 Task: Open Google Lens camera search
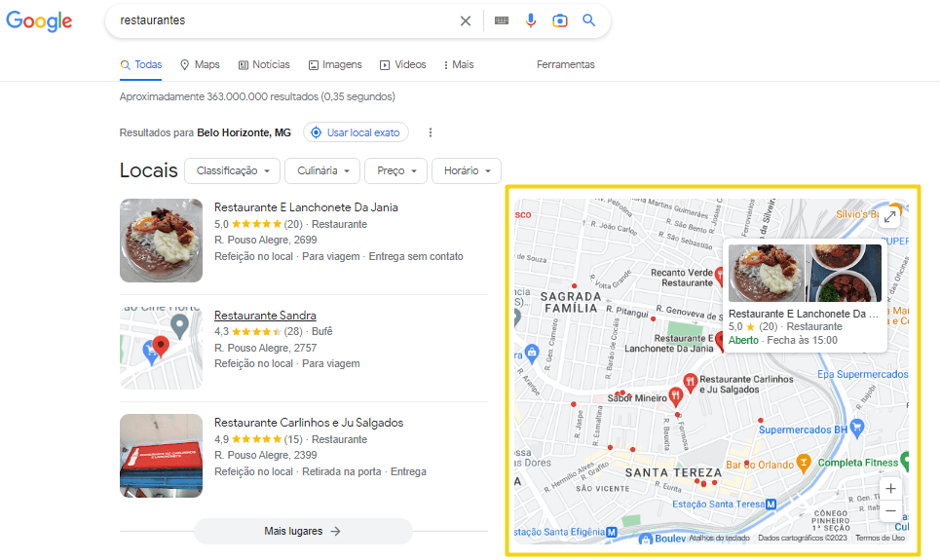(x=560, y=21)
